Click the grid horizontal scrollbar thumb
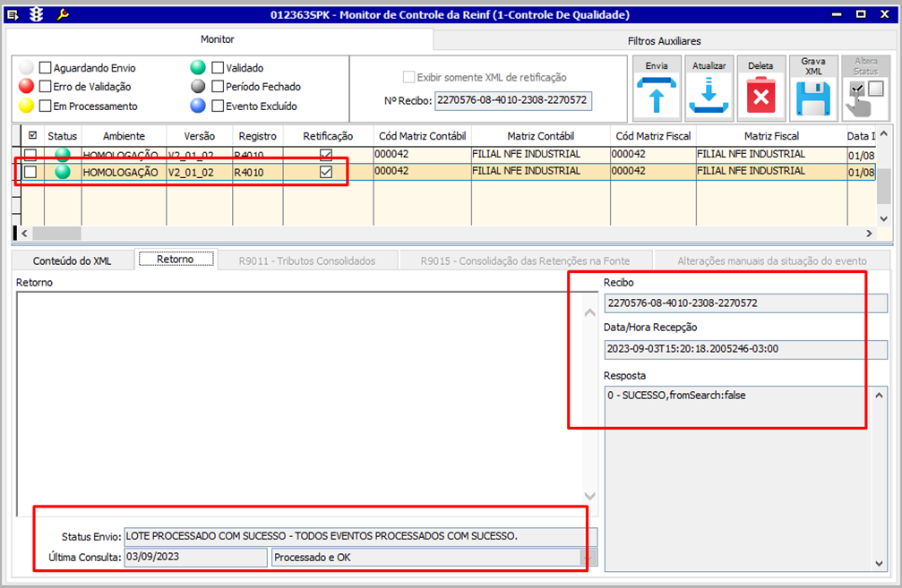This screenshot has height=588, width=902. click(56, 234)
